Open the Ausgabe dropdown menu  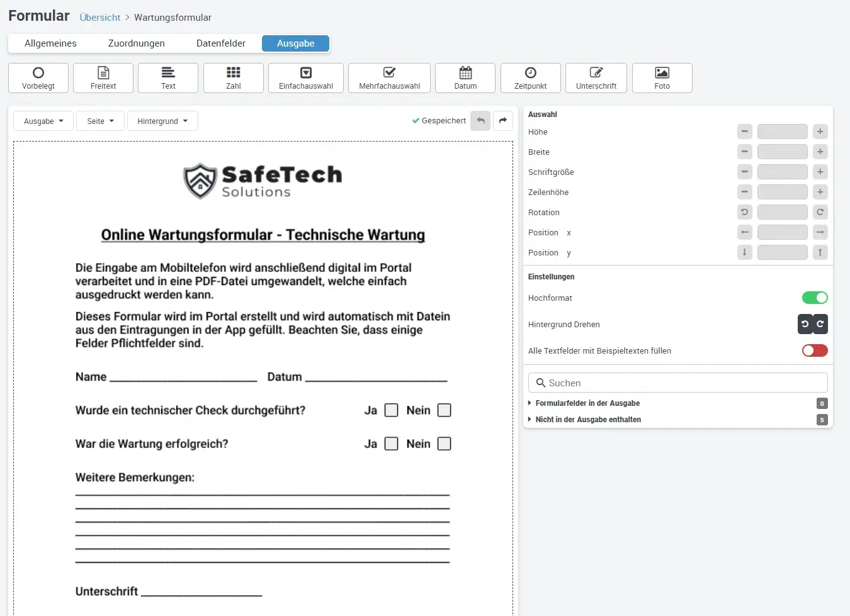pyautogui.click(x=43, y=121)
